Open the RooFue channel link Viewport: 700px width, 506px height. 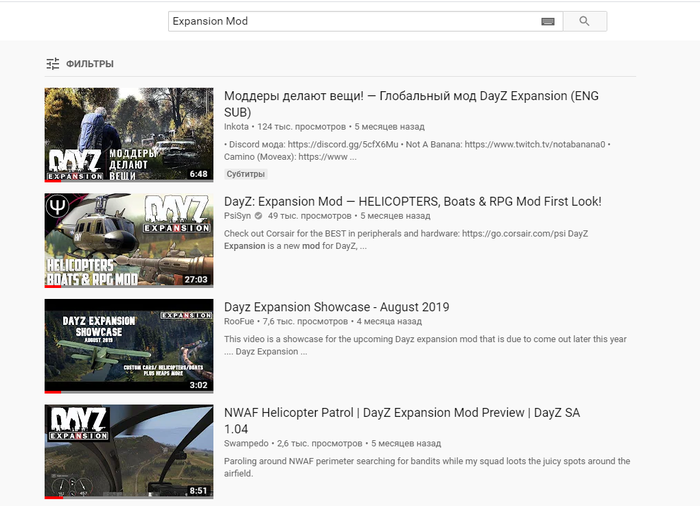click(x=239, y=322)
